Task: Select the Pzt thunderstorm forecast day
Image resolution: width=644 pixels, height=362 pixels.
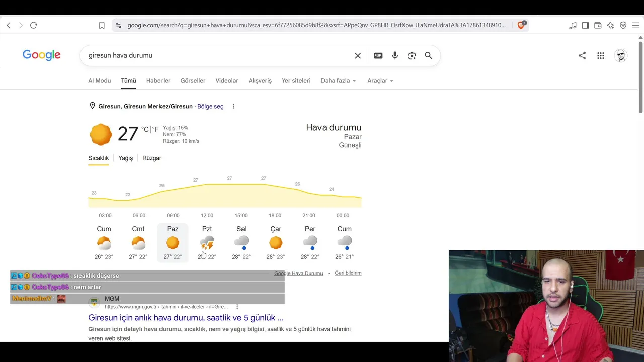Action: (207, 243)
